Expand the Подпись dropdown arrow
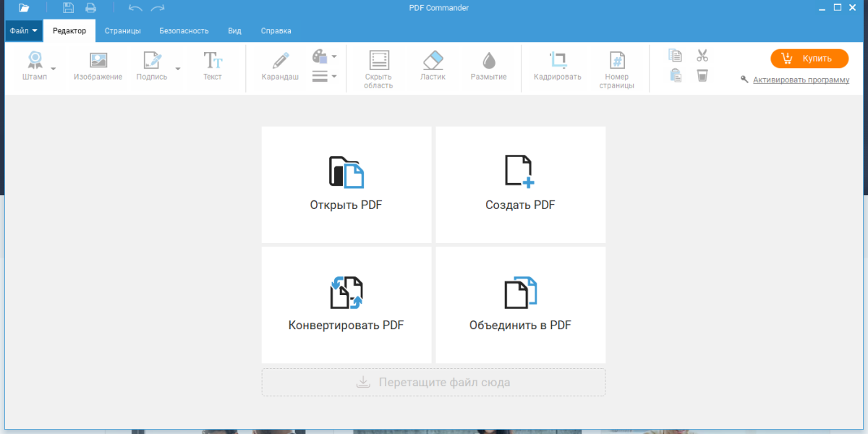 click(x=178, y=69)
